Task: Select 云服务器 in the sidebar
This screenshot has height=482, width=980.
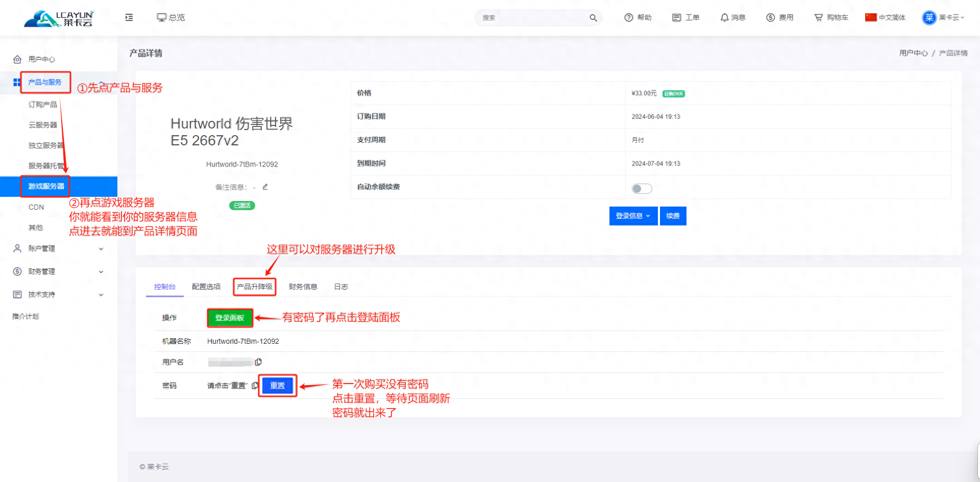Action: point(43,125)
